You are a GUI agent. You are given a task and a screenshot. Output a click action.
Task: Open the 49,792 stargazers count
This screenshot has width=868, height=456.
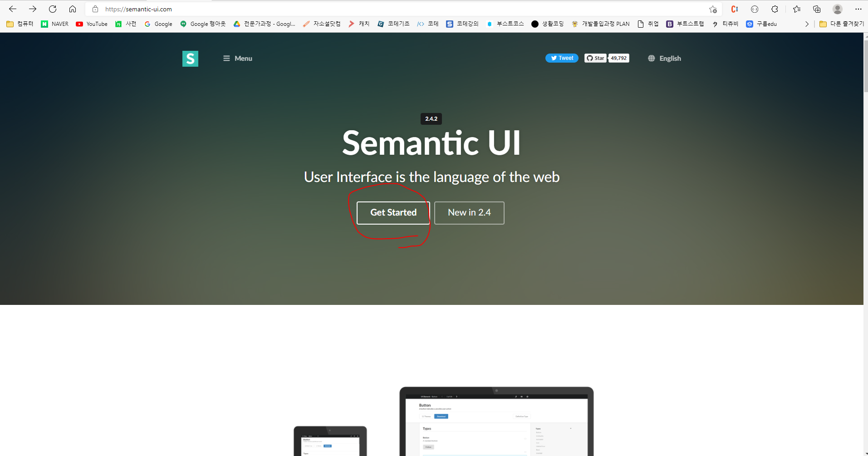(x=619, y=58)
